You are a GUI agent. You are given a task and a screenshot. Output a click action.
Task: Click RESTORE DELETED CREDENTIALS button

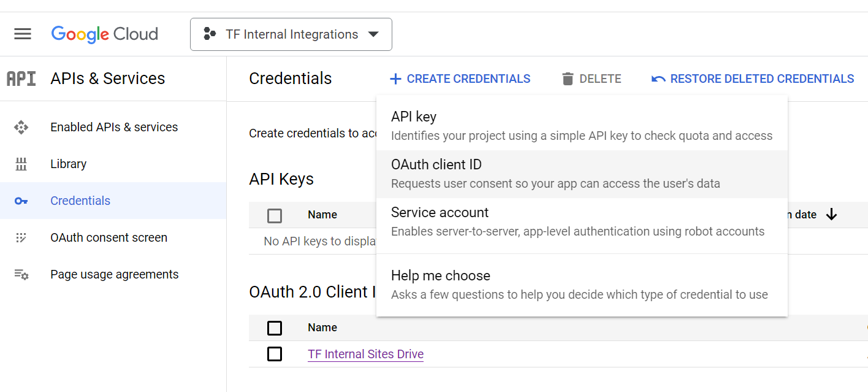(753, 79)
